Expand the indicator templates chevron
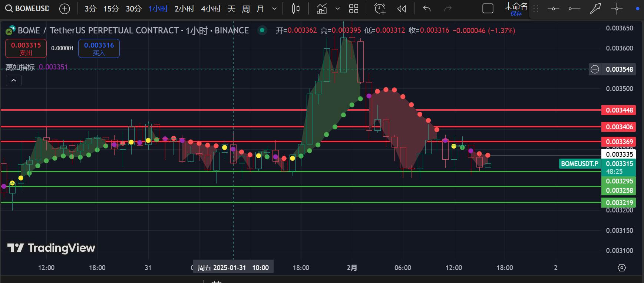 (x=337, y=9)
